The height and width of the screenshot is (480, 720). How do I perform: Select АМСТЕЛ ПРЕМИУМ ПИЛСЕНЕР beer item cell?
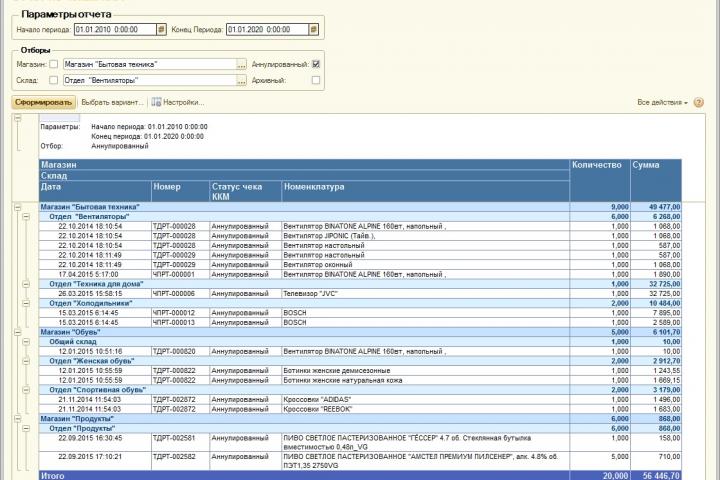[425, 461]
